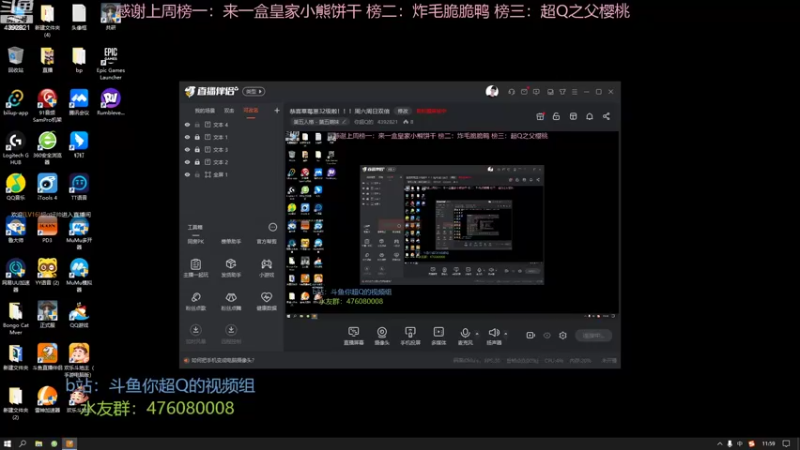Click second download tool in toolbox bottom row
This screenshot has height=450, width=800.
[x=231, y=334]
